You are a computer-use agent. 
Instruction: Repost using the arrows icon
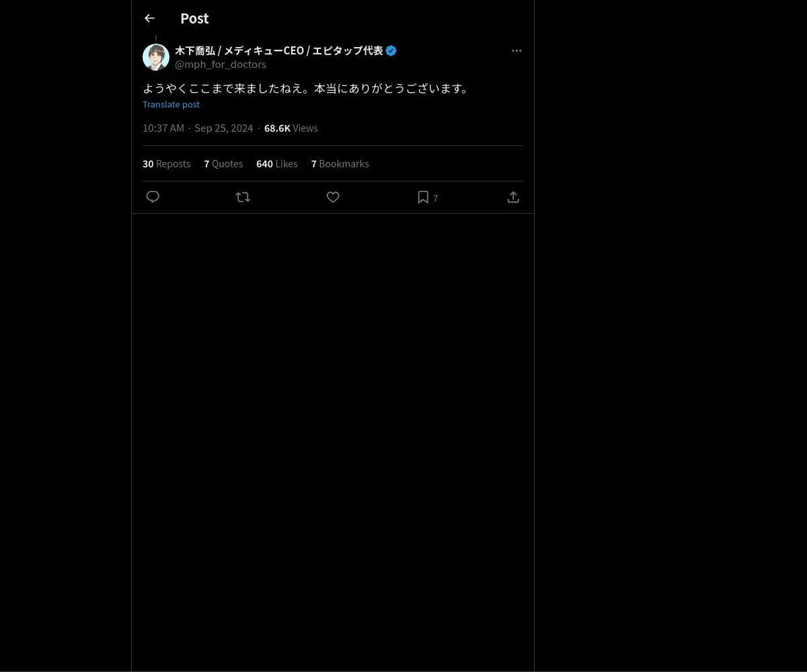(x=243, y=197)
